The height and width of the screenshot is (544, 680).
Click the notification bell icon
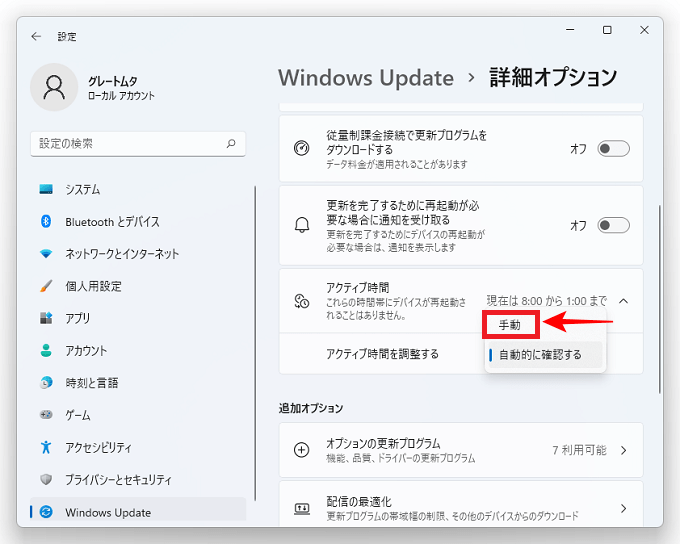coord(302,225)
